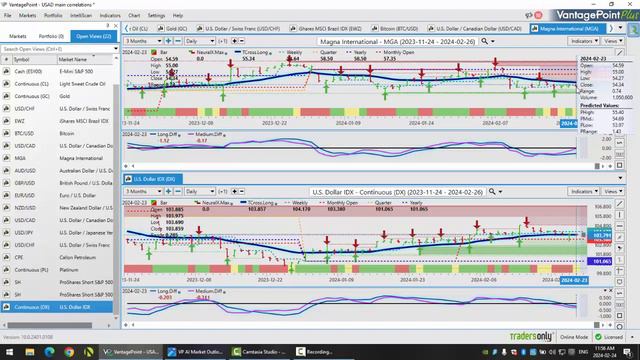
Task: Select line drawing tool beside Dollar IDX chart
Action: [x=620, y=204]
